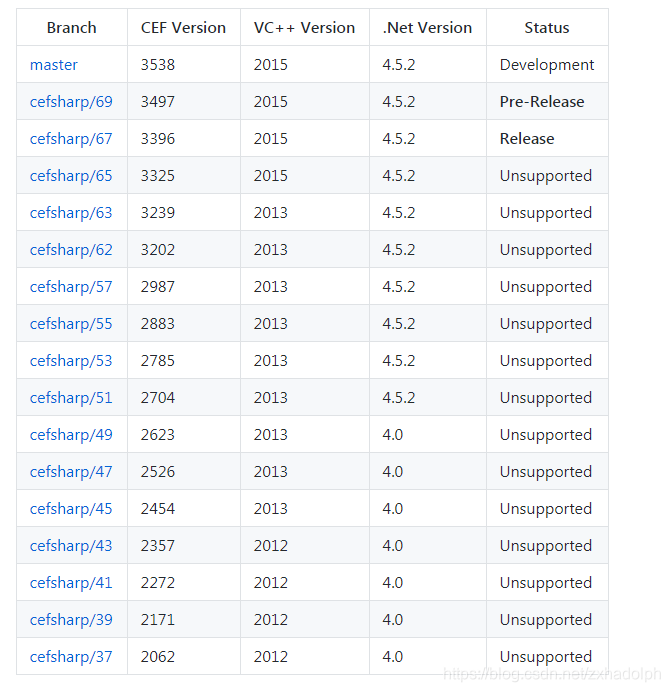Viewport: 670px width, 692px height.
Task: Click the Status column header
Action: 547,28
